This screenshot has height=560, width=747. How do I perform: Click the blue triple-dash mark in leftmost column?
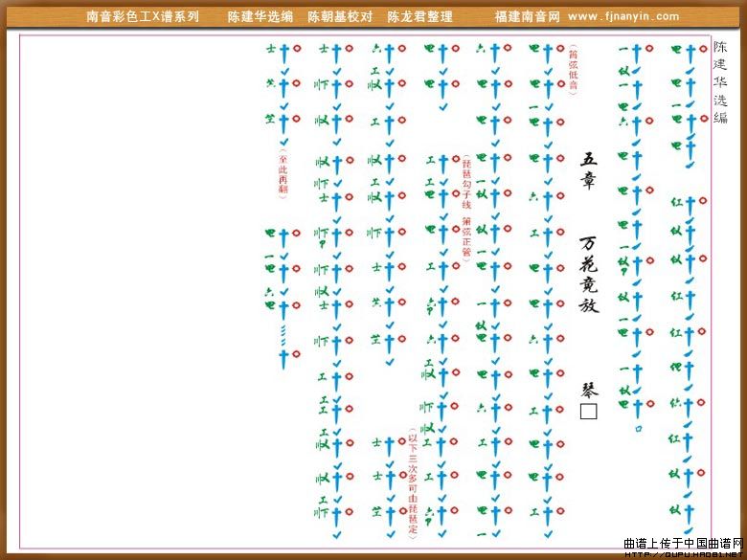[x=283, y=333]
